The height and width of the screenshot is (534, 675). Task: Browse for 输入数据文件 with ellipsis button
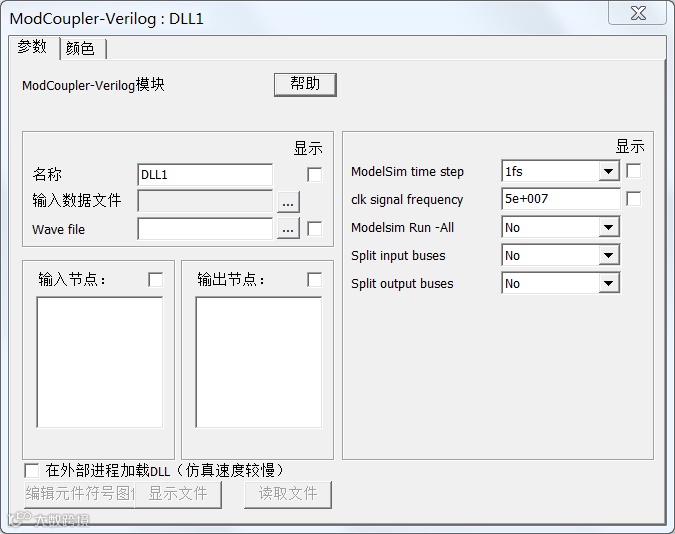[288, 202]
